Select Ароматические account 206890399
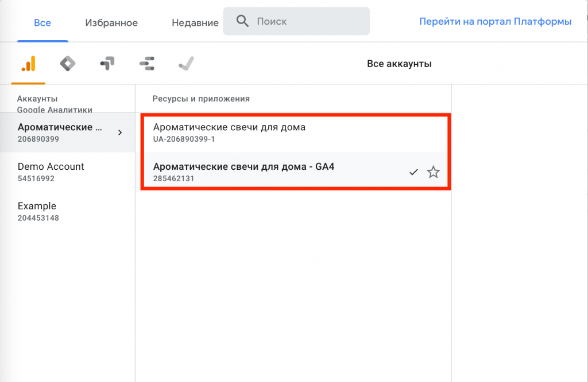 [60, 132]
